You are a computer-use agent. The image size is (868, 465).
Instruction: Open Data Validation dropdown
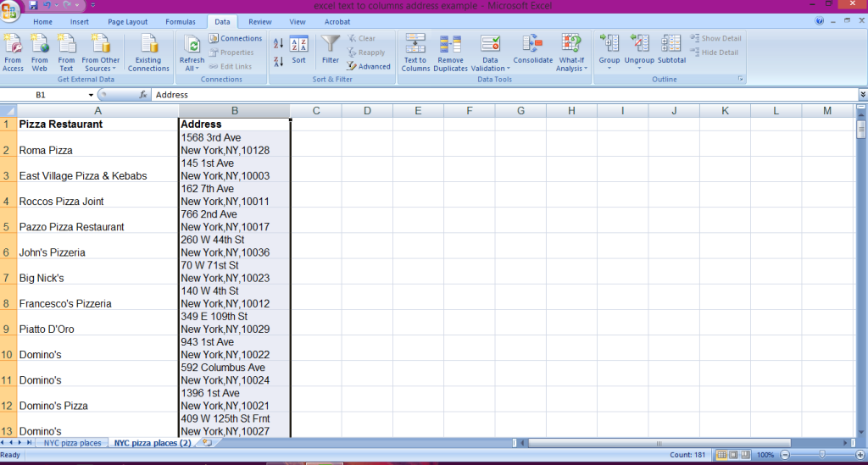pyautogui.click(x=490, y=53)
